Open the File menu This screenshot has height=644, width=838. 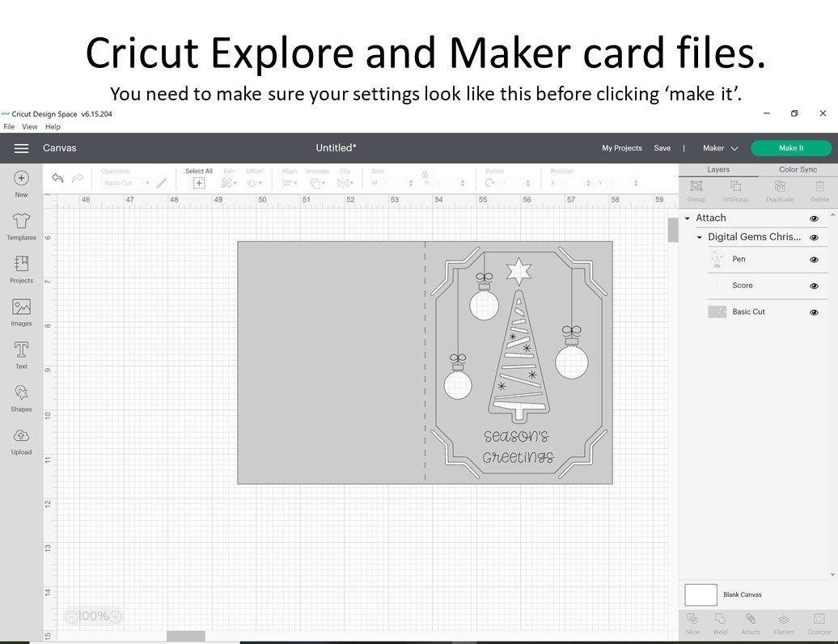[x=9, y=127]
